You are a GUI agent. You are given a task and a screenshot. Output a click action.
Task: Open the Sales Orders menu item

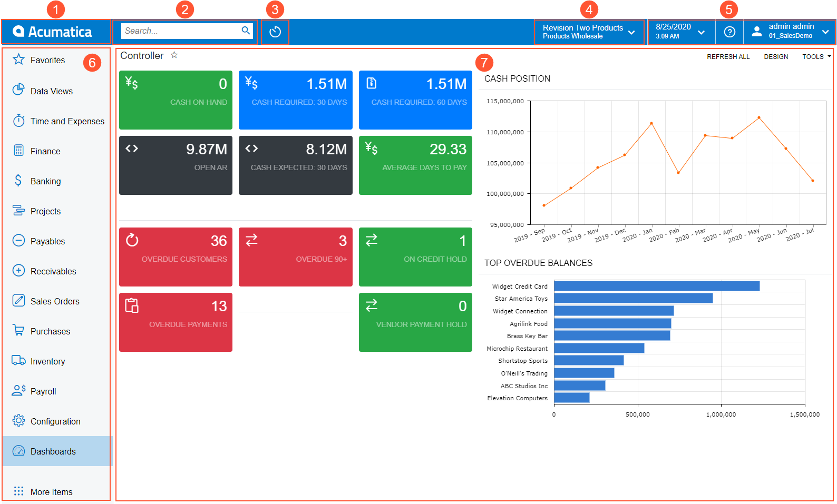[55, 301]
